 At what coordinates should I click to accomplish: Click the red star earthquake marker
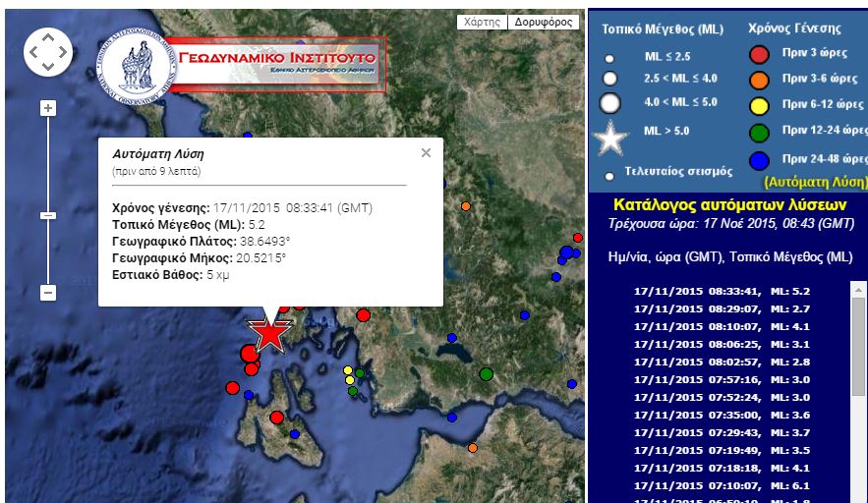pos(269,334)
